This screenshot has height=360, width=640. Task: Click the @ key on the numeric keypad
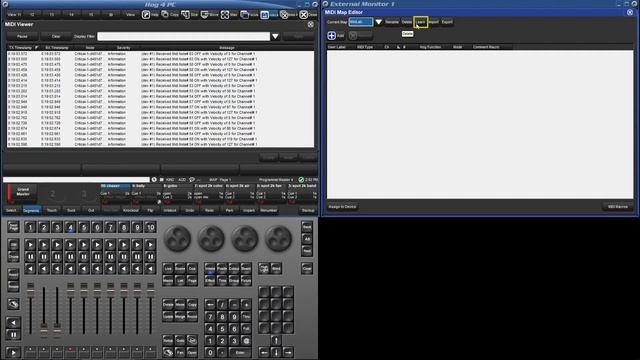click(246, 340)
